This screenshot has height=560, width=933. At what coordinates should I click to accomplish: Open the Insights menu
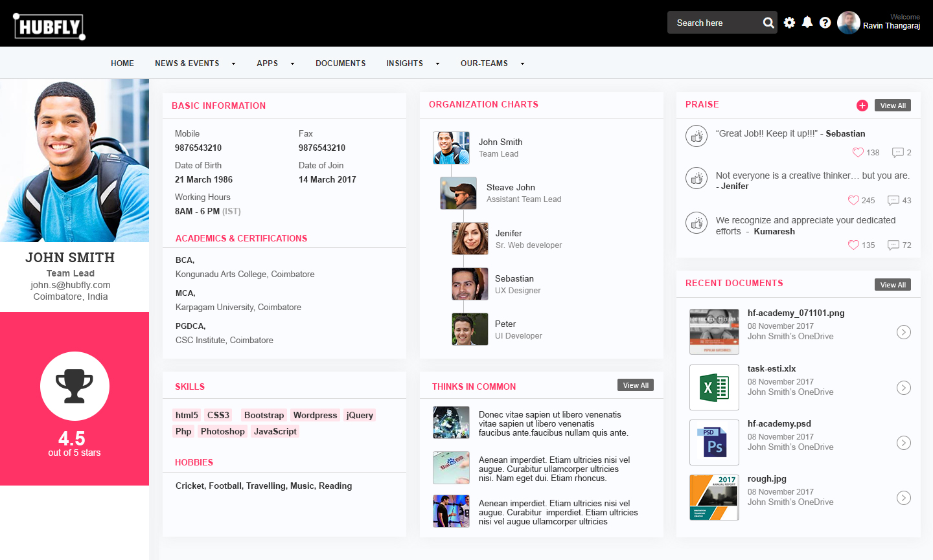tap(405, 63)
